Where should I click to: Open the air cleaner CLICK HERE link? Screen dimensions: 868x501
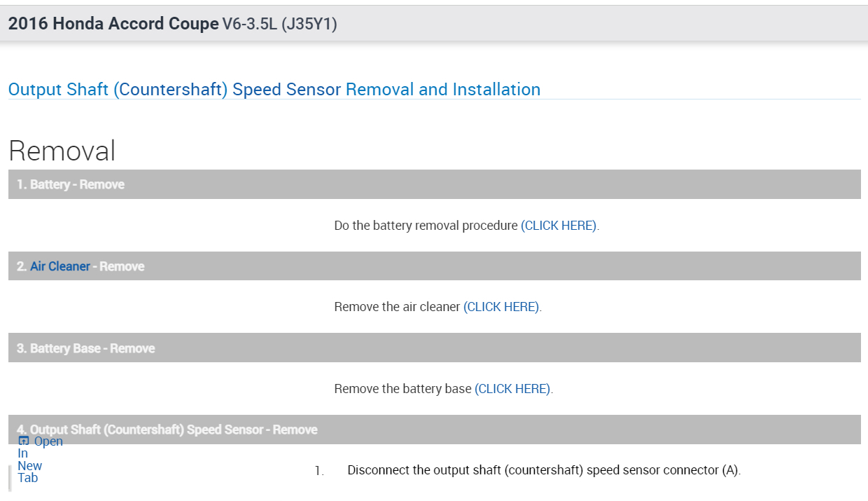(501, 307)
